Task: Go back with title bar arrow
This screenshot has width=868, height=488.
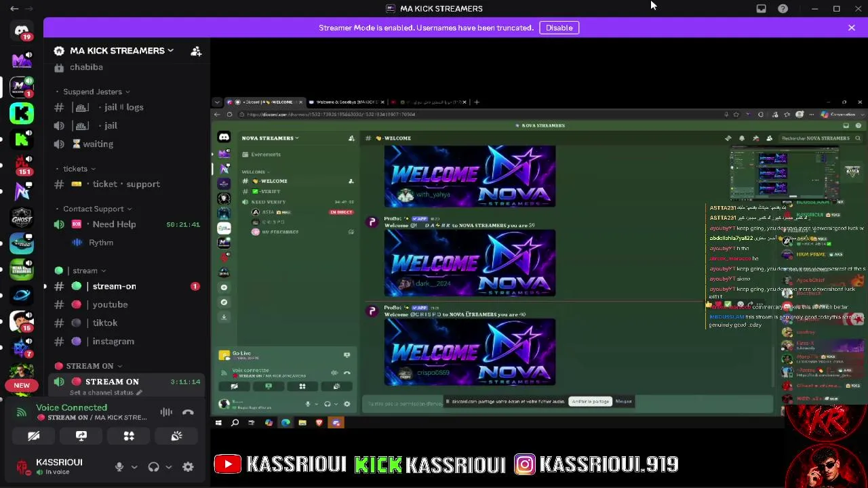Action: 14,9
